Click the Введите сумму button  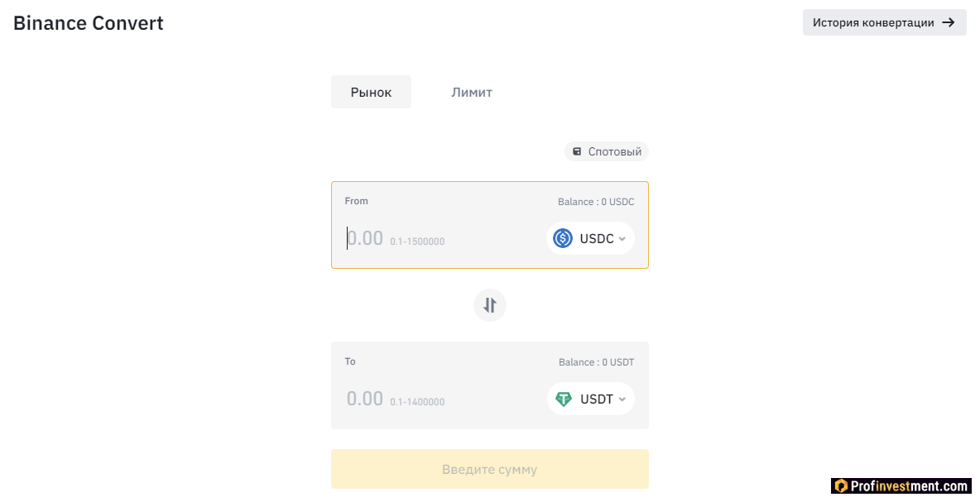pyautogui.click(x=489, y=468)
